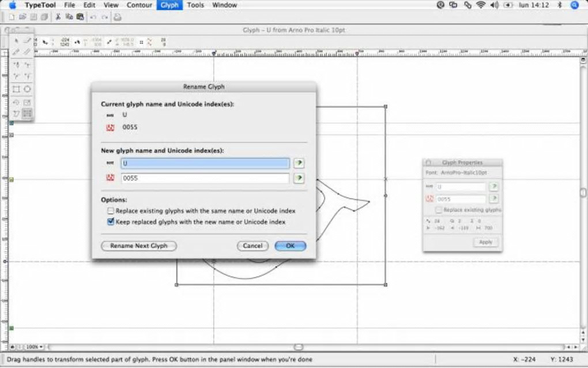Confirm rename with the OK button
588x368 pixels.
pyautogui.click(x=290, y=246)
